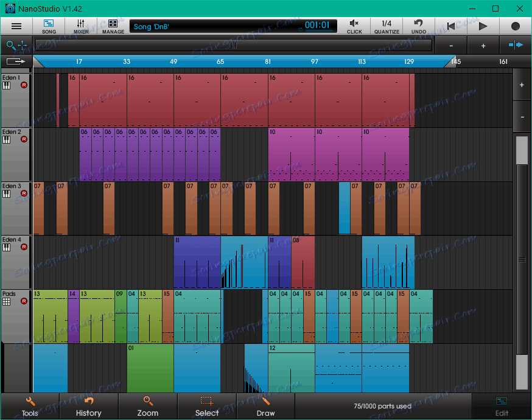Open the 1/4 Quantize setting
This screenshot has height=420, width=532.
coord(387,26)
